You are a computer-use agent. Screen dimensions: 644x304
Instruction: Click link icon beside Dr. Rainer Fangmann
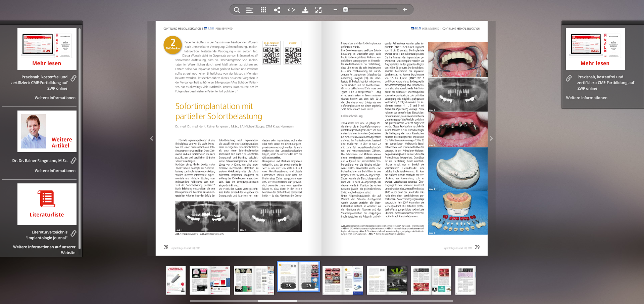73,161
